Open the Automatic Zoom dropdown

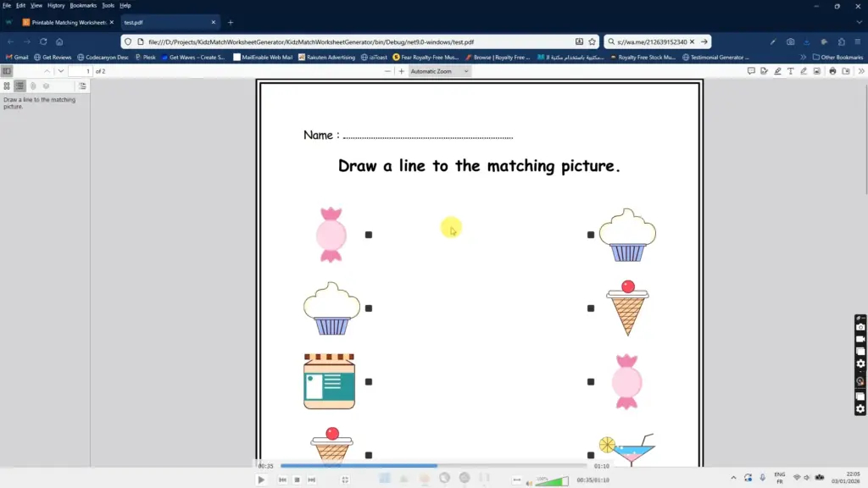433,71
